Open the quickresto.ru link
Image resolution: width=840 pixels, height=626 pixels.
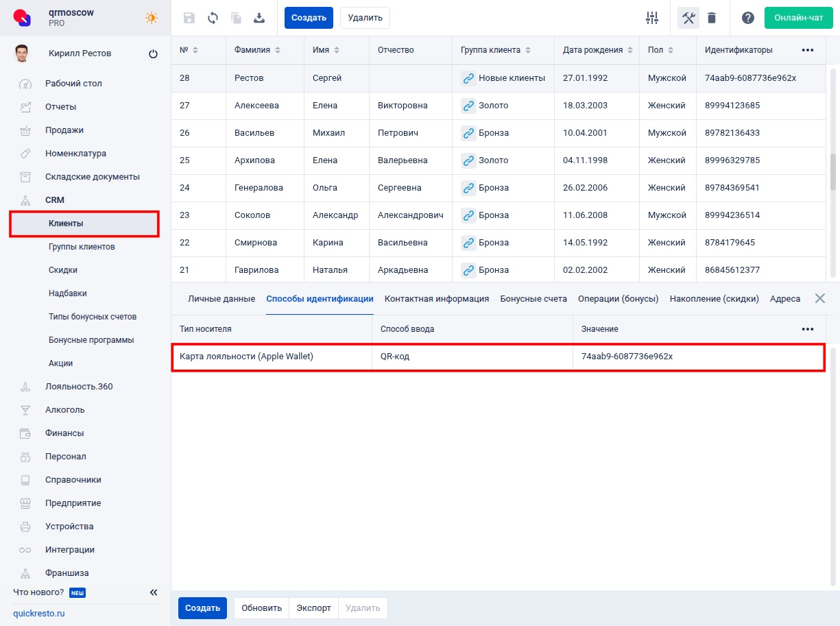[x=38, y=613]
